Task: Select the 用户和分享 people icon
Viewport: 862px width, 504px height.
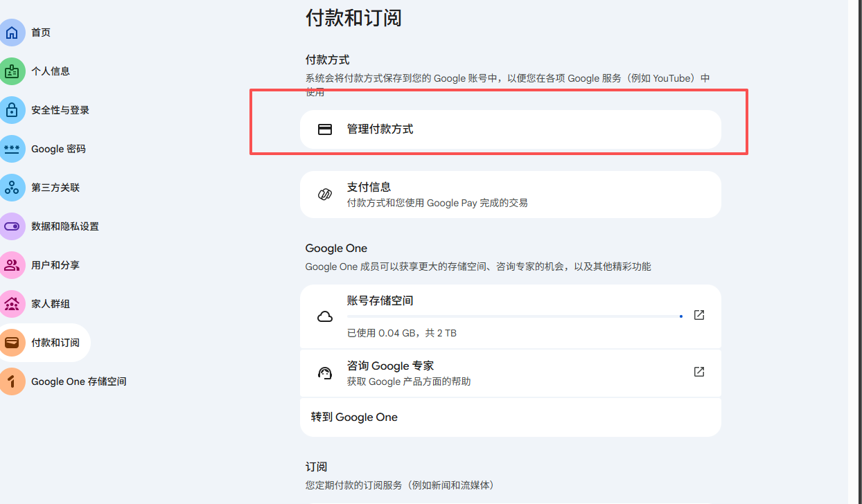Action: click(x=12, y=265)
